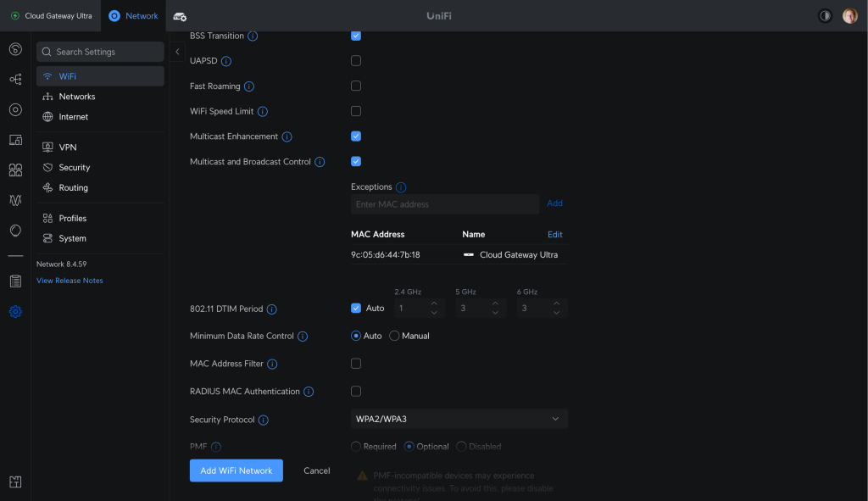Open the Dashboard icon in the left sidebar
868x501 pixels.
click(x=14, y=49)
